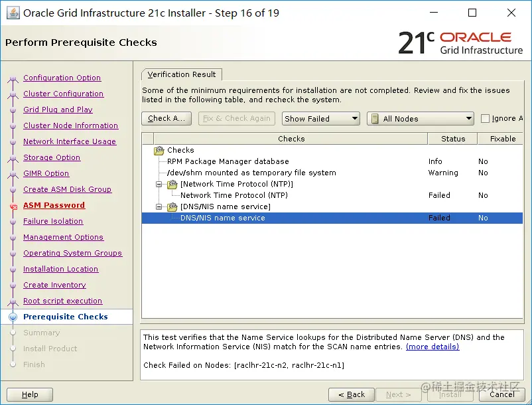
Task: Click the Cancel button
Action: (501, 394)
